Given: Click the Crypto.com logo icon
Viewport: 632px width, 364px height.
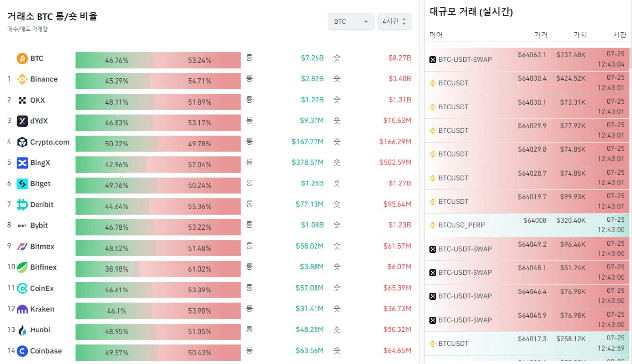Looking at the screenshot, I should [22, 142].
